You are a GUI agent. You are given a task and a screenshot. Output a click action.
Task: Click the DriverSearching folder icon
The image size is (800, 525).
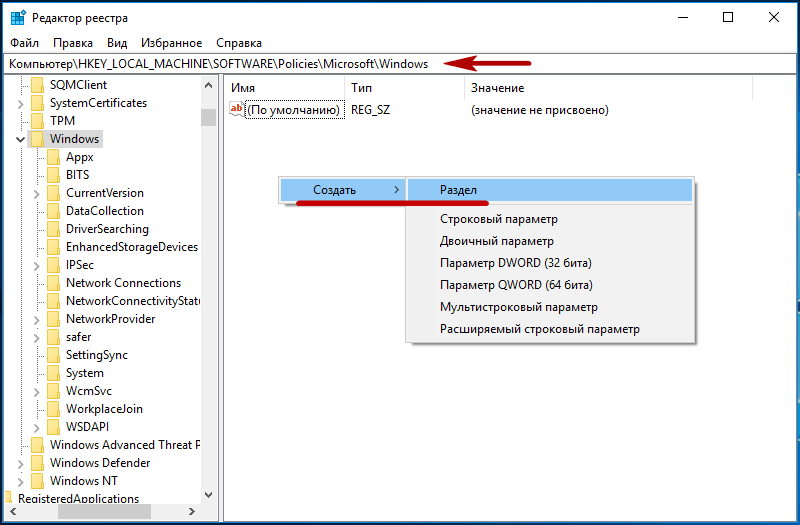[54, 229]
